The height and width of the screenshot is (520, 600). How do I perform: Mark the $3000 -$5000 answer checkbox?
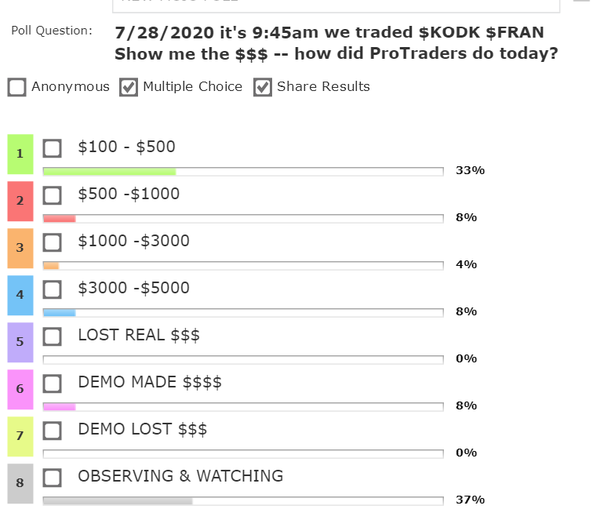(x=53, y=289)
